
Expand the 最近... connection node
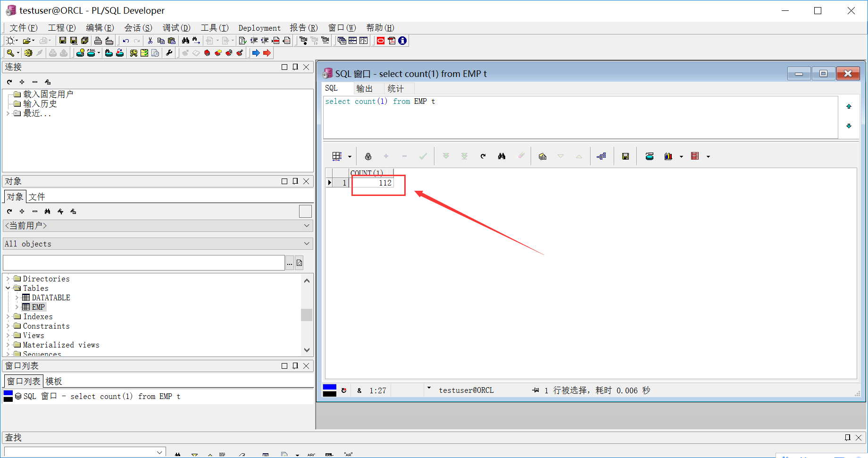click(x=8, y=113)
